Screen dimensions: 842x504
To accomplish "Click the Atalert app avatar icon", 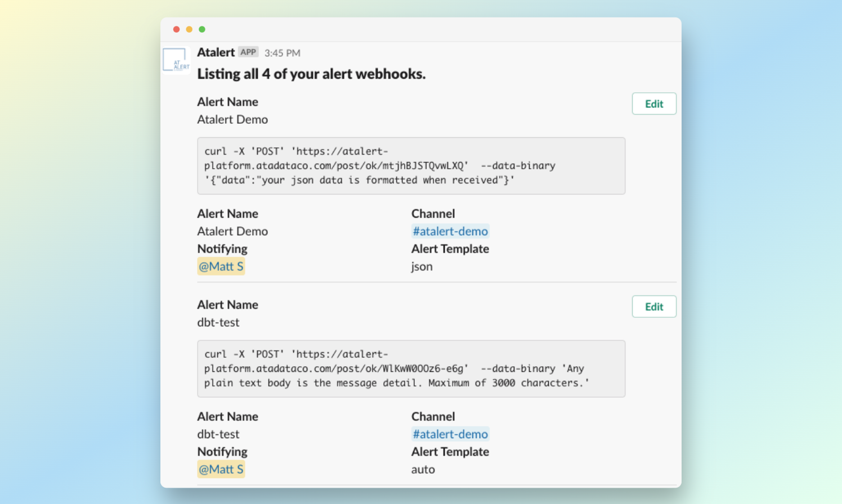I will coord(176,60).
